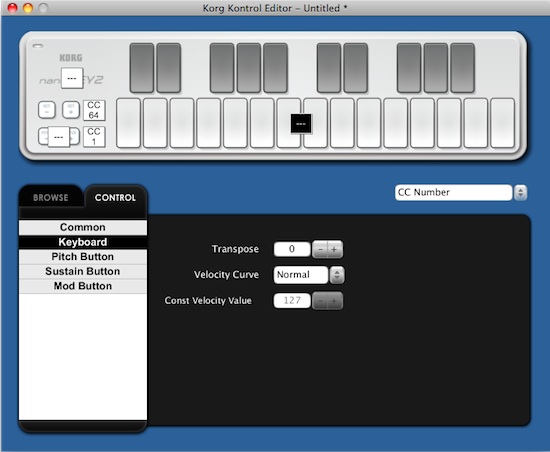Image resolution: width=550 pixels, height=452 pixels.
Task: Click the Korg Kontrol Editor window title
Action: (x=275, y=8)
